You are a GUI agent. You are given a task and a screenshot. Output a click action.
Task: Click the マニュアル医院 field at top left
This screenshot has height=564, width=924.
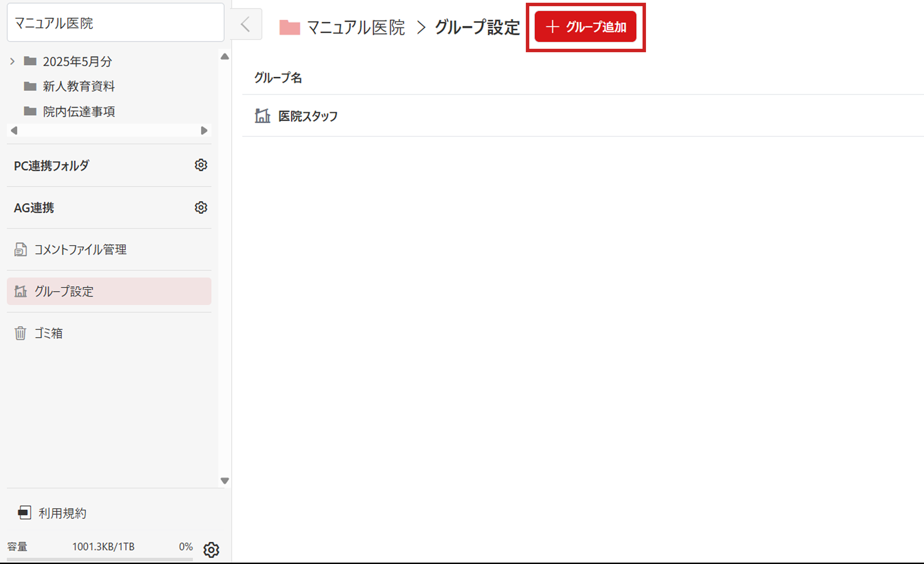[x=115, y=23]
